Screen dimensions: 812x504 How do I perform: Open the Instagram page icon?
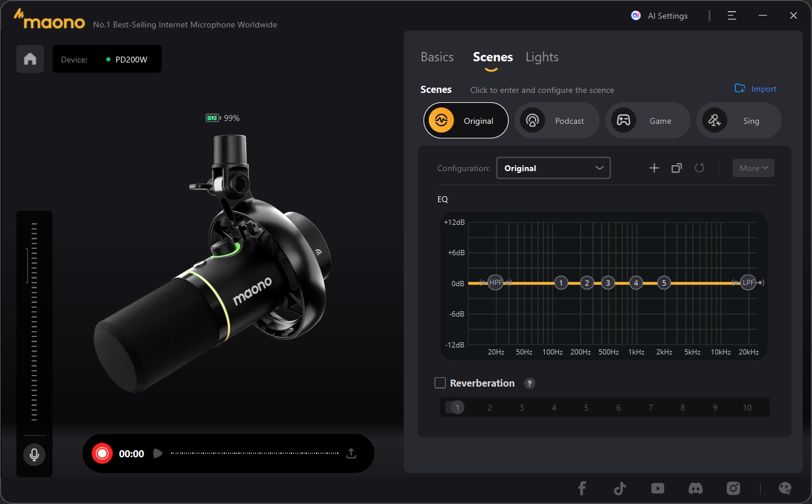coord(733,488)
